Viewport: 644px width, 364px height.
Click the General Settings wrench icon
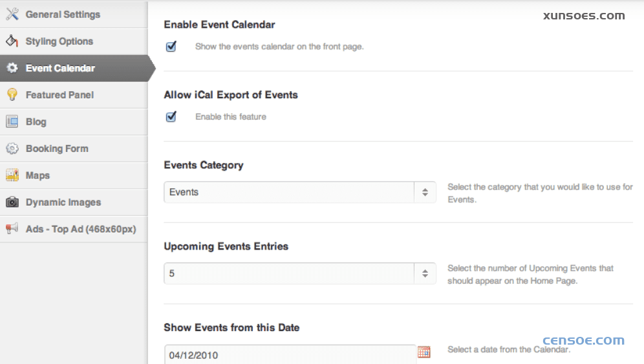pyautogui.click(x=12, y=14)
